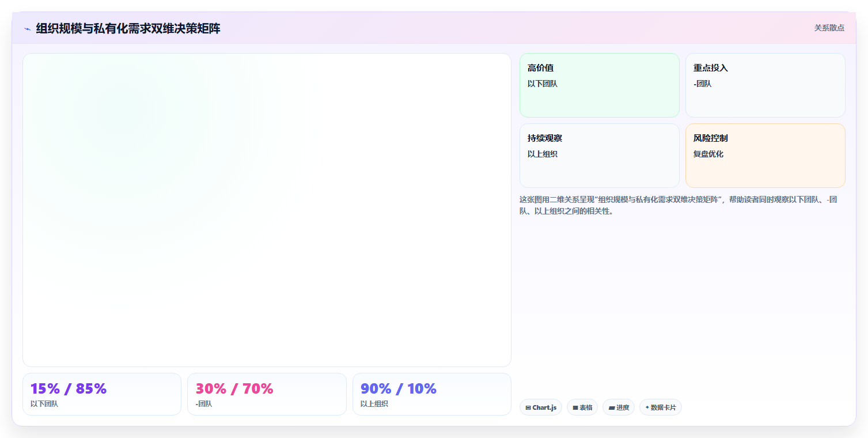Click the 15% / 85% stat value
Screen dimensions: 868x438
tap(69, 388)
